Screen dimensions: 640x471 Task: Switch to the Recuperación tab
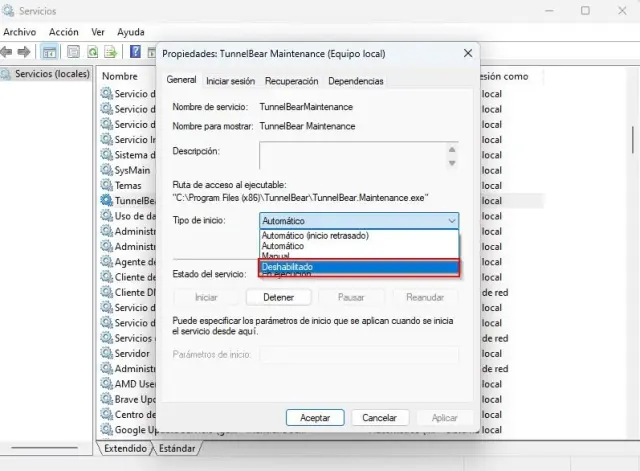pos(292,81)
